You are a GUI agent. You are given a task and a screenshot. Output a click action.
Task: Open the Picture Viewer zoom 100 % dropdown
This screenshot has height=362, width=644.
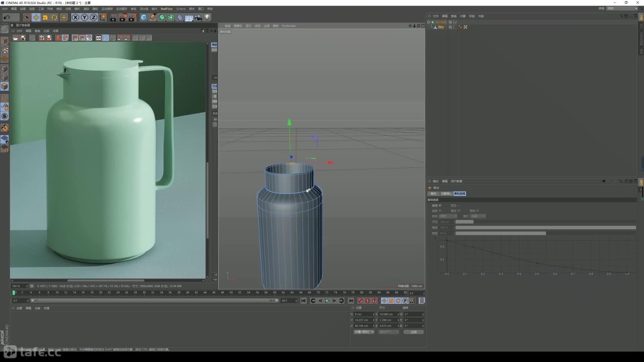pyautogui.click(x=20, y=286)
